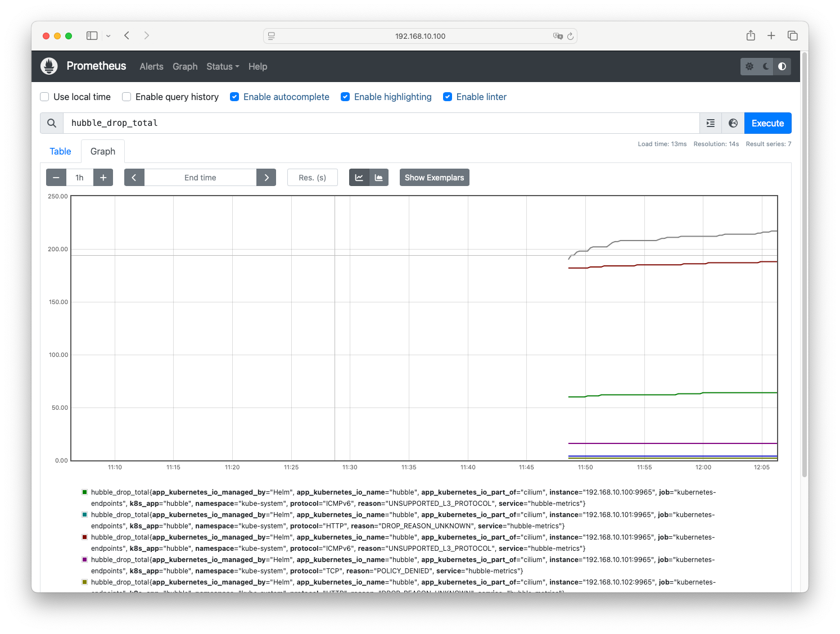Reload the page with the refresh icon
Image resolution: width=840 pixels, height=634 pixels.
(570, 36)
